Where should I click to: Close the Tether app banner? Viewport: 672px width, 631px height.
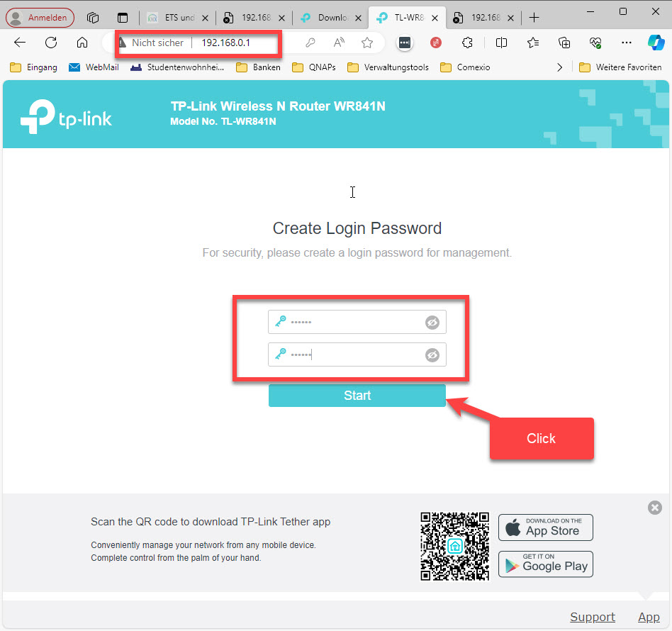tap(655, 508)
